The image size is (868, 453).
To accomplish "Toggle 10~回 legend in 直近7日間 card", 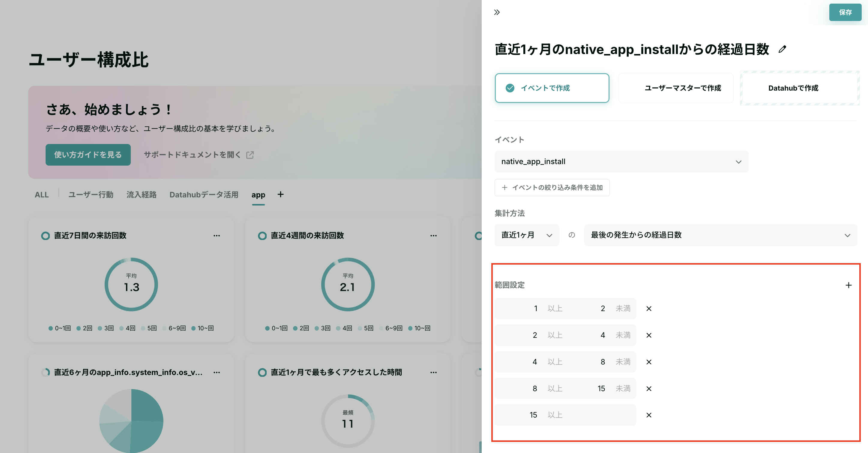I will tap(202, 328).
